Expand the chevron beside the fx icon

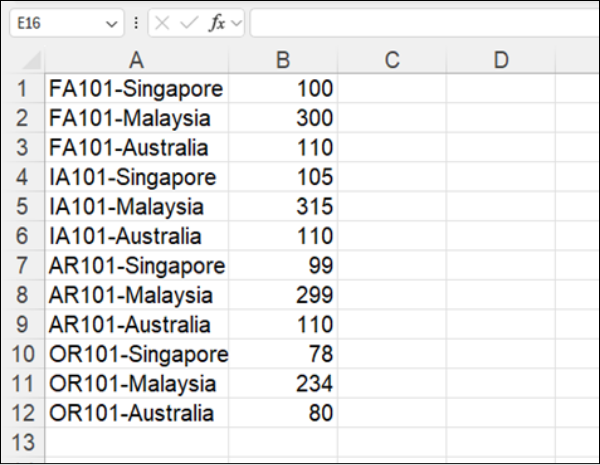(x=236, y=24)
